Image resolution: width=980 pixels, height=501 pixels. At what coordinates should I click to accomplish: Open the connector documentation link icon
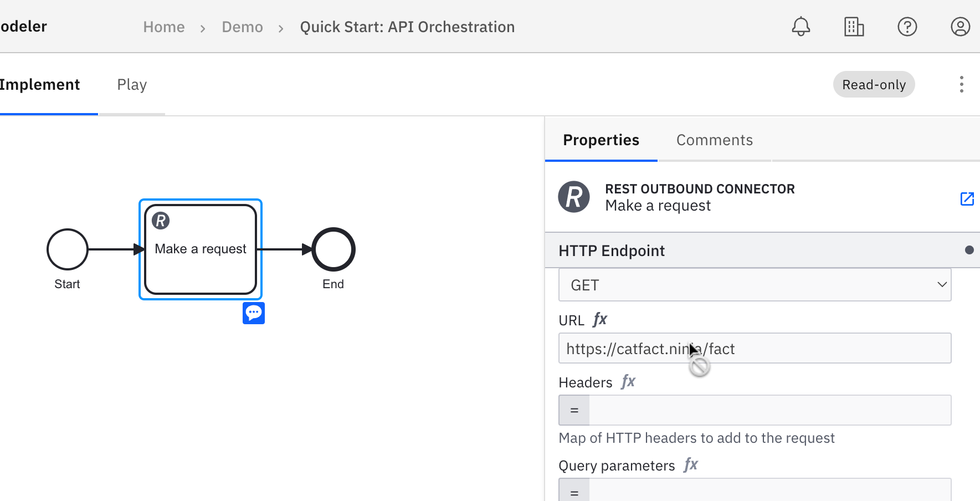(x=967, y=198)
